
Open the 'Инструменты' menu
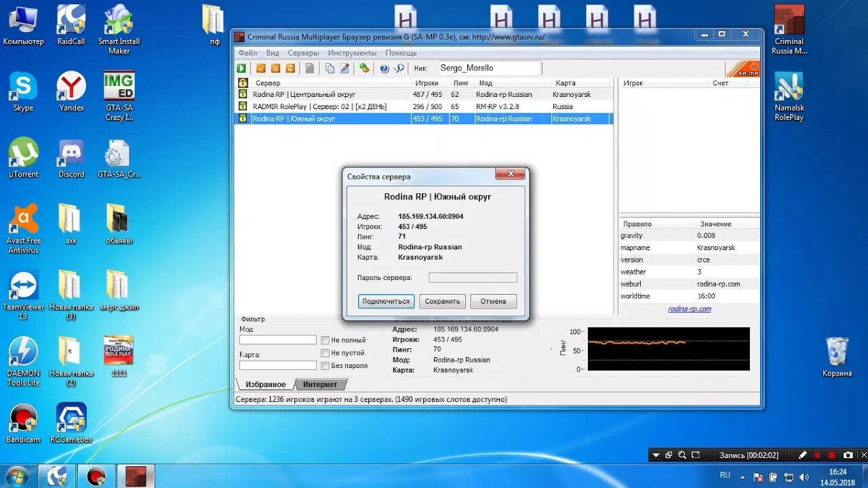(x=352, y=53)
